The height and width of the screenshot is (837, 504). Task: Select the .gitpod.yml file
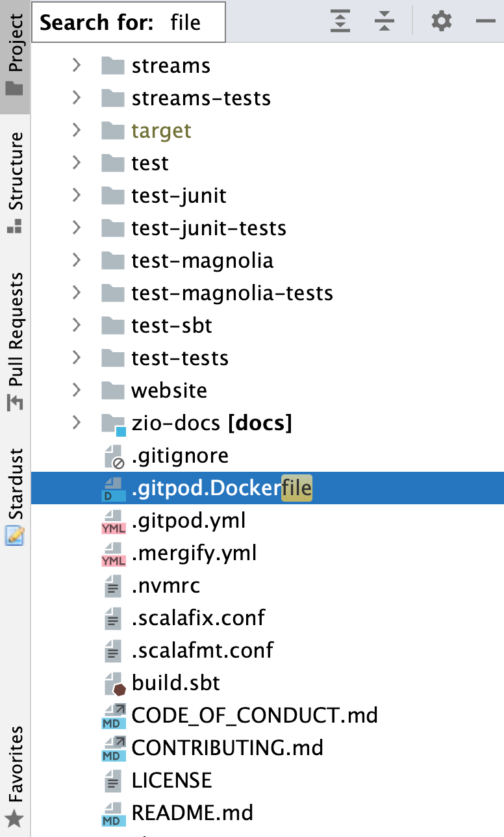click(188, 521)
